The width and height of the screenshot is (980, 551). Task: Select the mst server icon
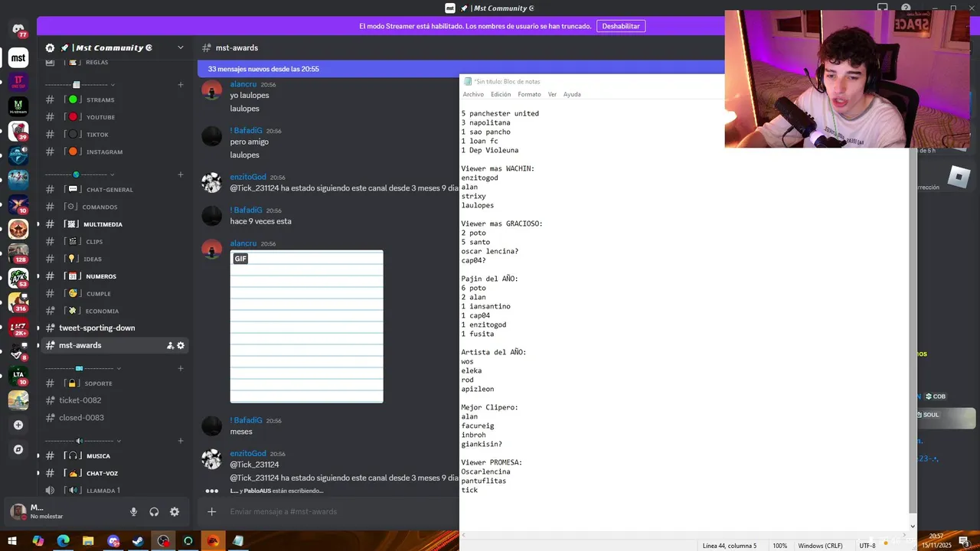pyautogui.click(x=18, y=57)
